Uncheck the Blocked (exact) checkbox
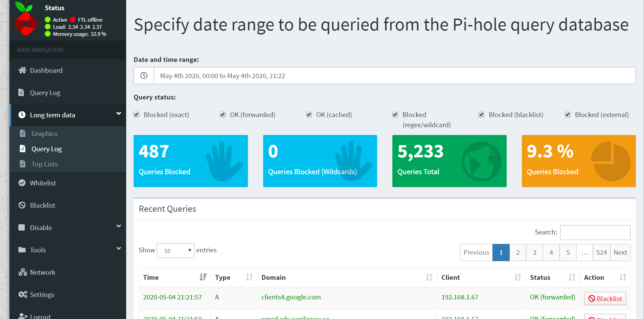Viewport: 644px width, 319px height. 136,114
